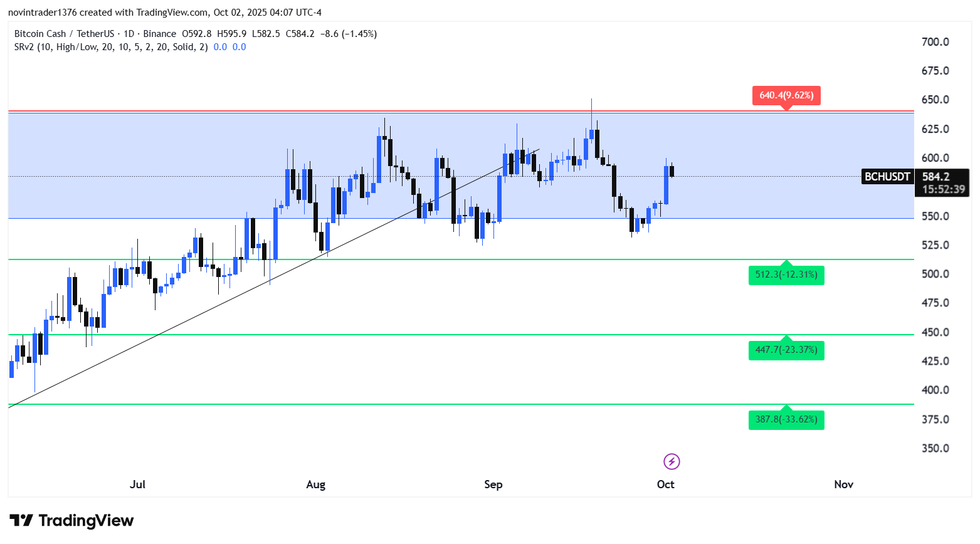Click the TradingView logo icon
The image size is (980, 544).
point(21,521)
